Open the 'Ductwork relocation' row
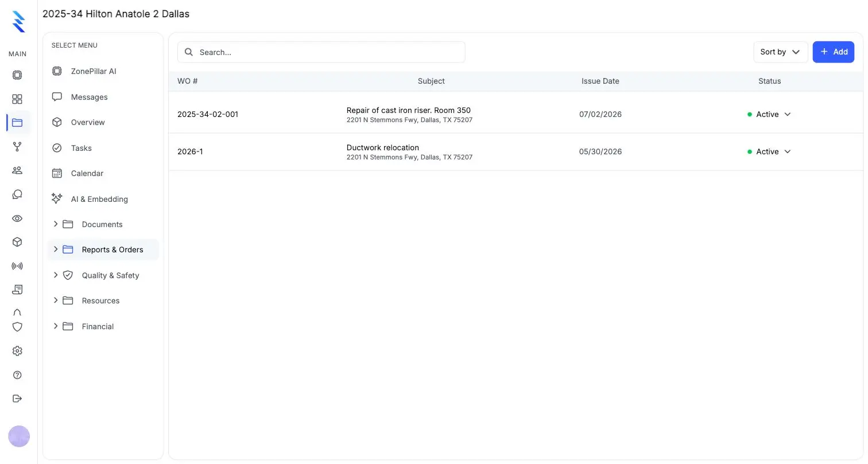868x464 pixels. [516, 151]
